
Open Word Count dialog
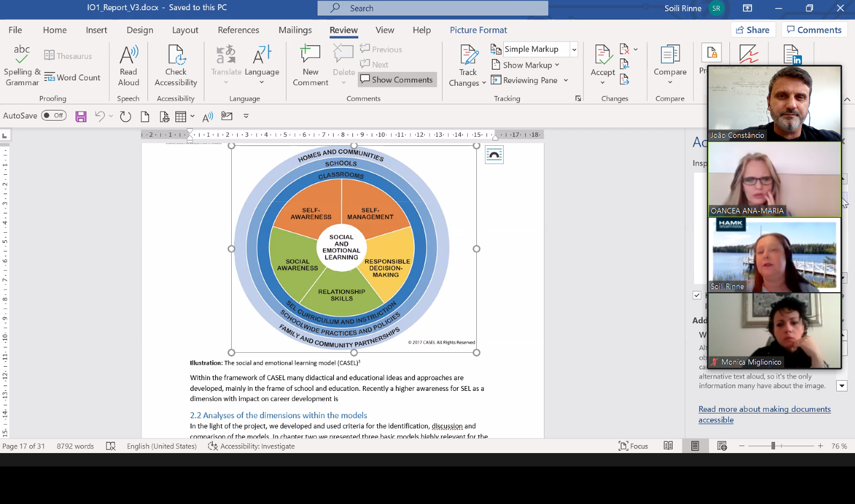72,78
